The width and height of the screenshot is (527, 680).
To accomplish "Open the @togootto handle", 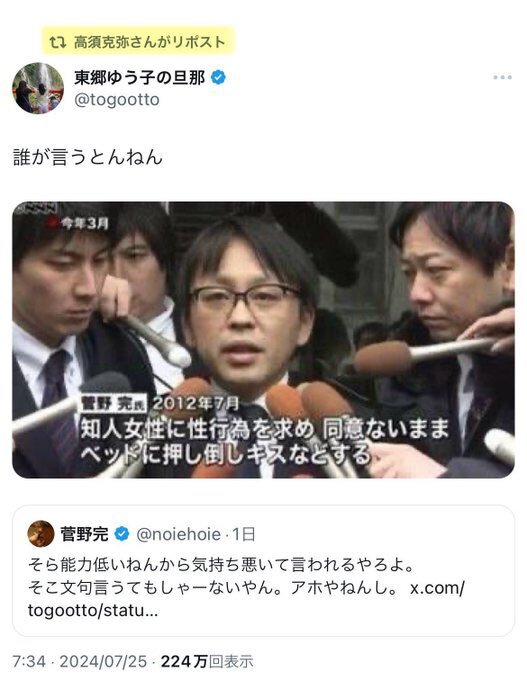I will [x=117, y=100].
